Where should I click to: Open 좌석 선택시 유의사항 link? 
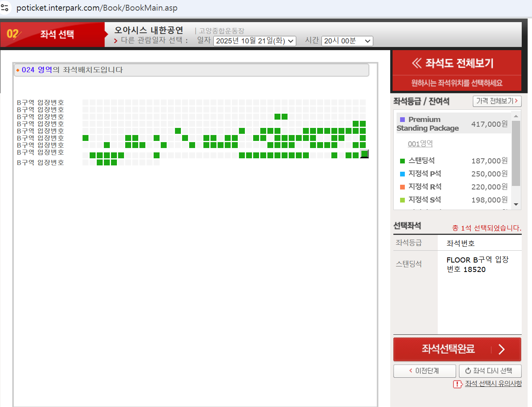point(493,383)
